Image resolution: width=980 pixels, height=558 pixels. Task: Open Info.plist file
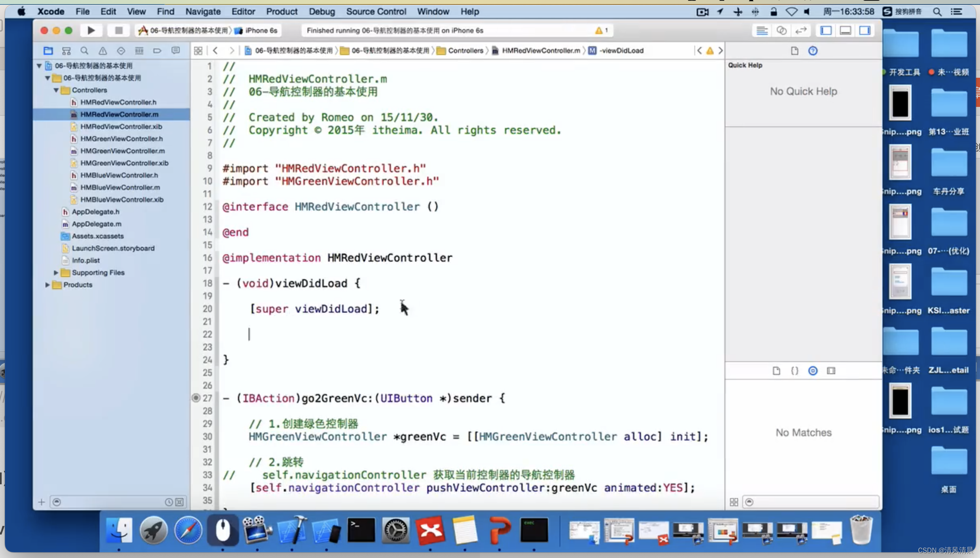(86, 260)
